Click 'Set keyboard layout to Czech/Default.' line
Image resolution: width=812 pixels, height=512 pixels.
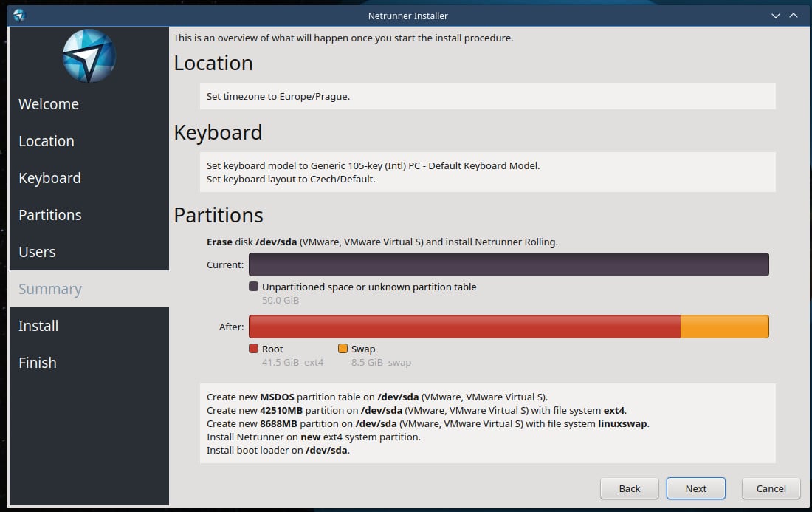pyautogui.click(x=291, y=180)
